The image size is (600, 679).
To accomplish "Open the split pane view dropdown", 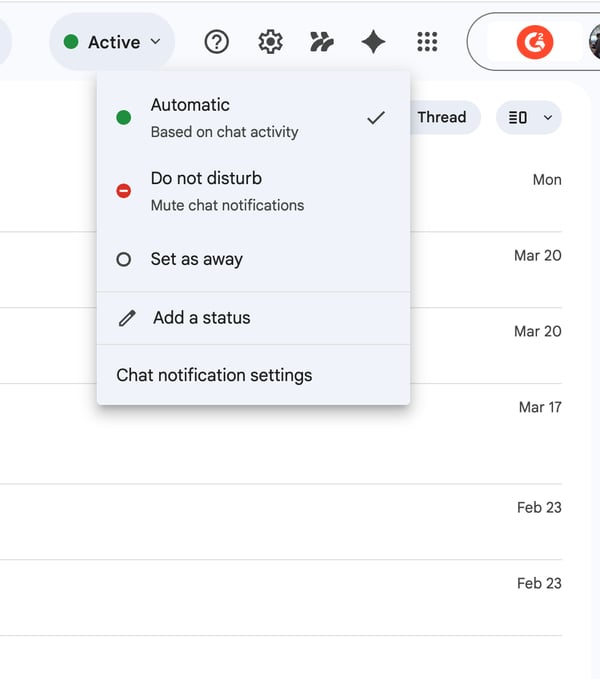I will click(529, 117).
